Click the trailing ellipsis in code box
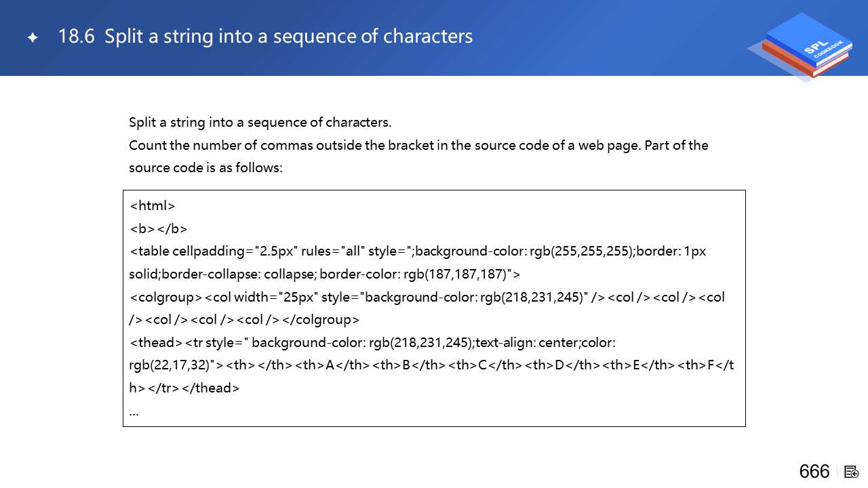This screenshot has width=868, height=488. (134, 411)
